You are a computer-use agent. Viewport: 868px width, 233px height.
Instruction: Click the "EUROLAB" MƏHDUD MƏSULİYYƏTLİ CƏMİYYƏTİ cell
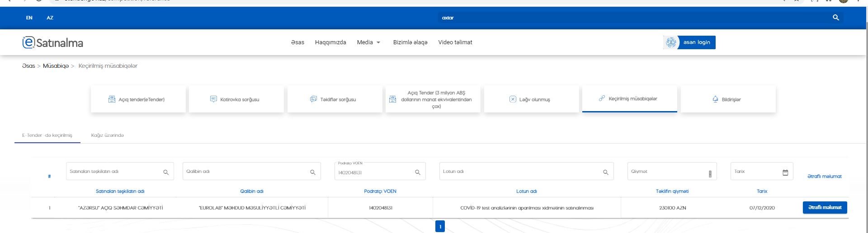(252, 208)
